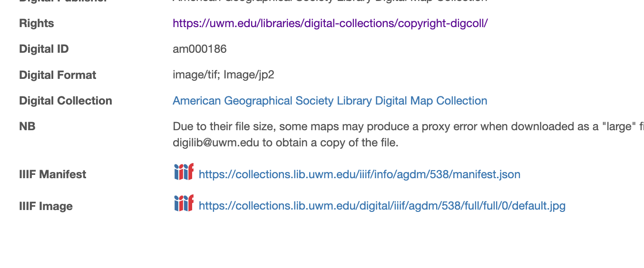644x268 pixels.
Task: Click the Digital Format field label
Action: pos(58,75)
